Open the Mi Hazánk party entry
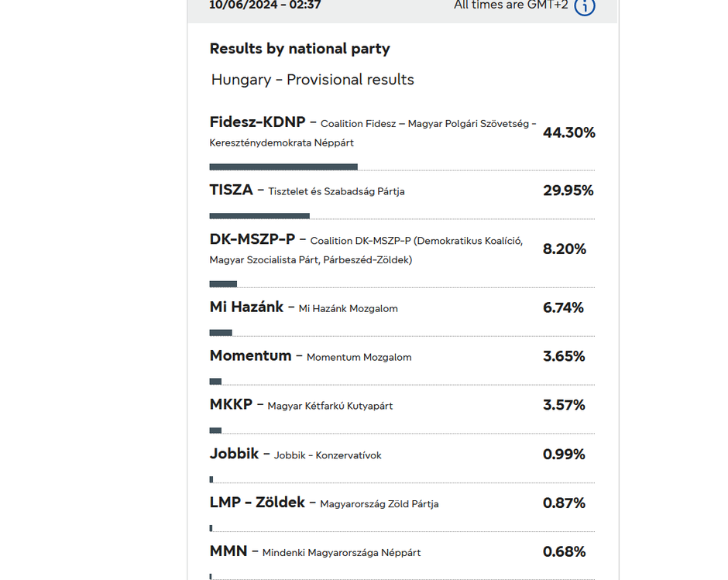 pyautogui.click(x=247, y=307)
